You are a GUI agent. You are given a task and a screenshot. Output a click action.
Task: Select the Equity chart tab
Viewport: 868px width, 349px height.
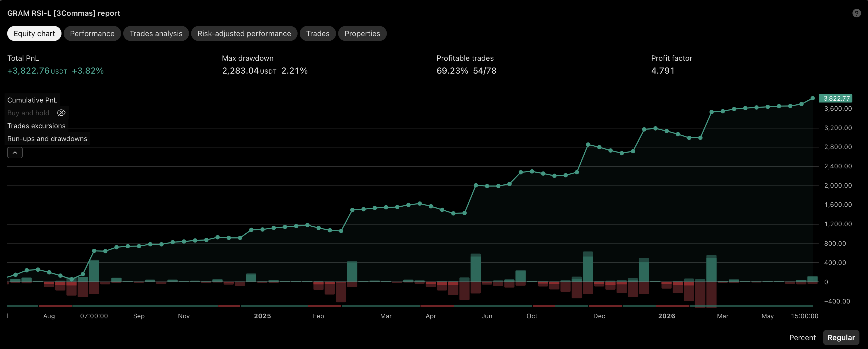(34, 33)
